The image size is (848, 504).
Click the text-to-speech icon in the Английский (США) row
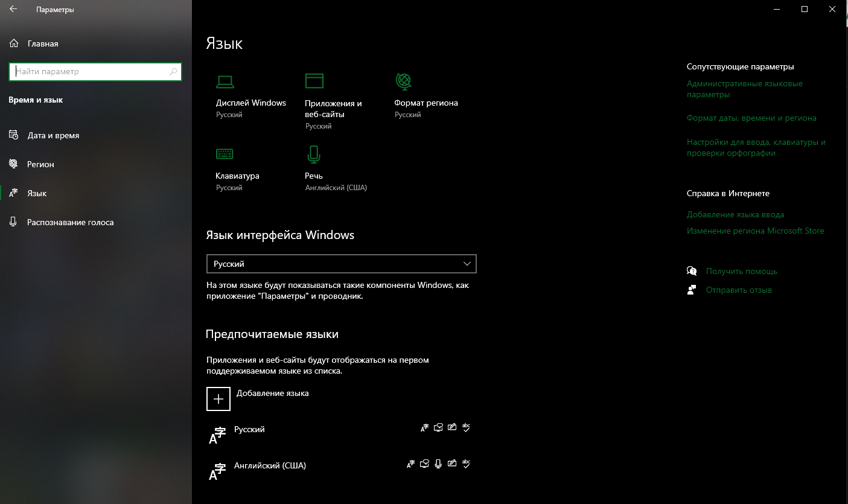(x=425, y=464)
